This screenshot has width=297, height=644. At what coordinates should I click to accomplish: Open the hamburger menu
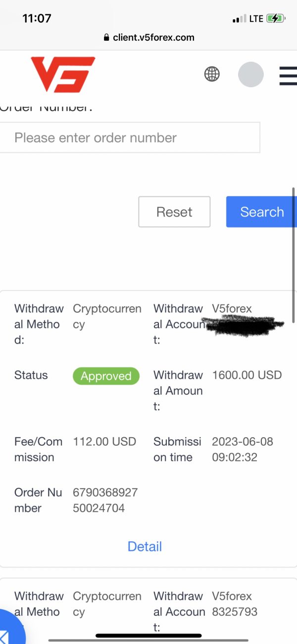pos(288,75)
